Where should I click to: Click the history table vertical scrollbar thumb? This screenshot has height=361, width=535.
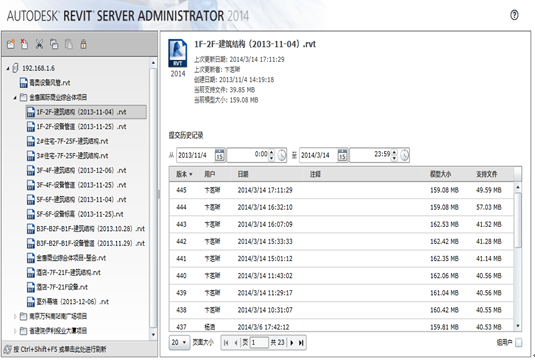coord(518,220)
